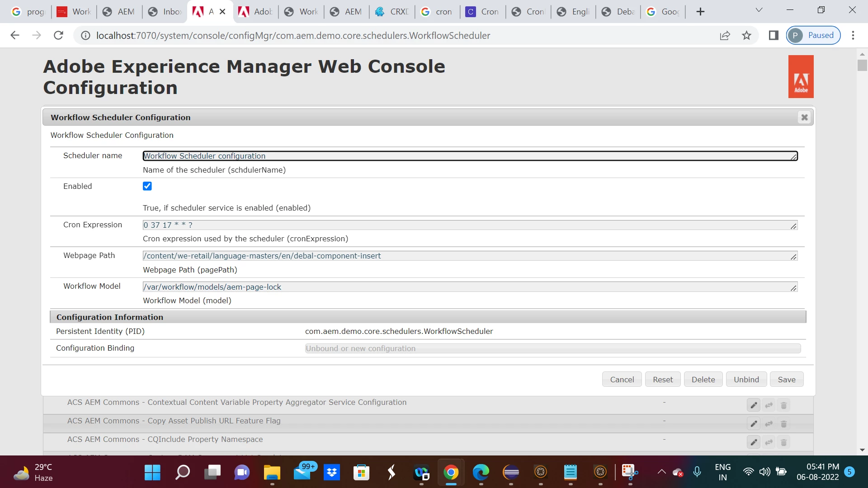Click the Unbind button
Viewport: 868px width, 488px height.
point(746,380)
